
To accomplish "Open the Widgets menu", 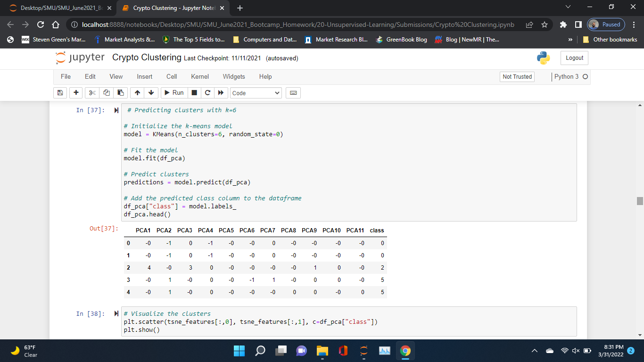I will click(234, 76).
